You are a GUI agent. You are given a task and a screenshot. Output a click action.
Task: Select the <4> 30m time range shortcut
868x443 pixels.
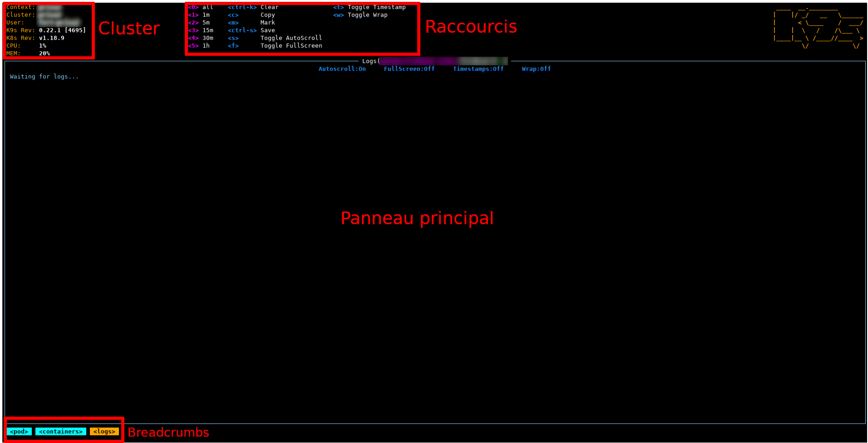(200, 38)
